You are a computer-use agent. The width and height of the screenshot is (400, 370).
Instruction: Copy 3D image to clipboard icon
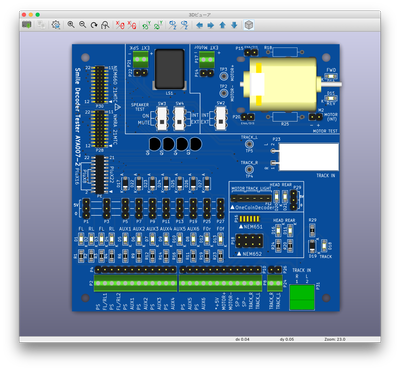[41, 25]
